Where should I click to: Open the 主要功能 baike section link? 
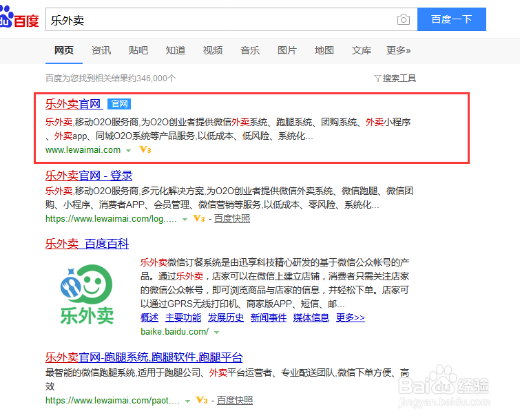click(183, 317)
